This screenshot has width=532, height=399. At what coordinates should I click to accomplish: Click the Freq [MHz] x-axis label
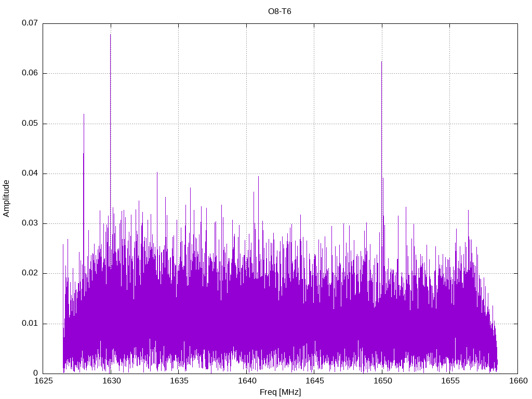point(280,392)
